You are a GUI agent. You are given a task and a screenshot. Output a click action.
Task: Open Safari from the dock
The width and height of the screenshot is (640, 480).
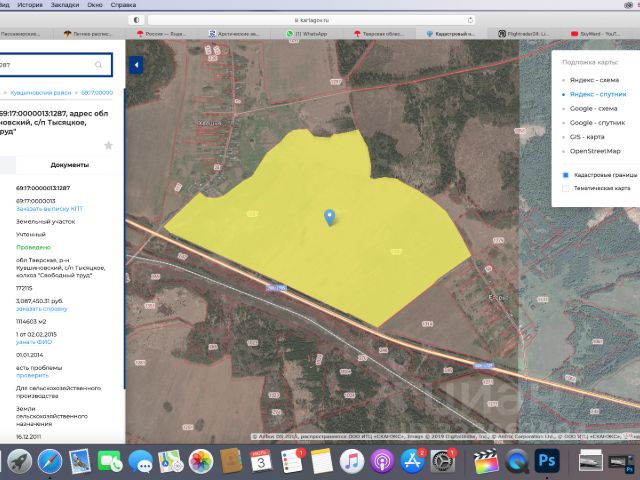(49, 460)
